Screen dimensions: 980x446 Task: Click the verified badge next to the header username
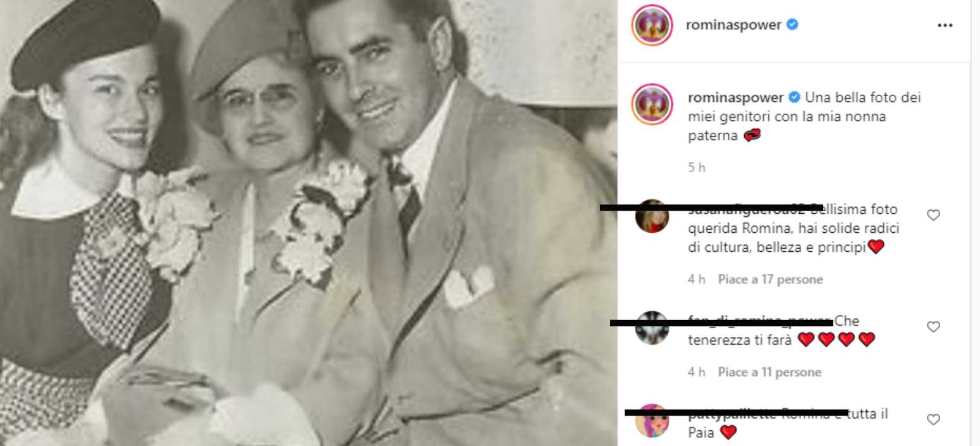792,25
